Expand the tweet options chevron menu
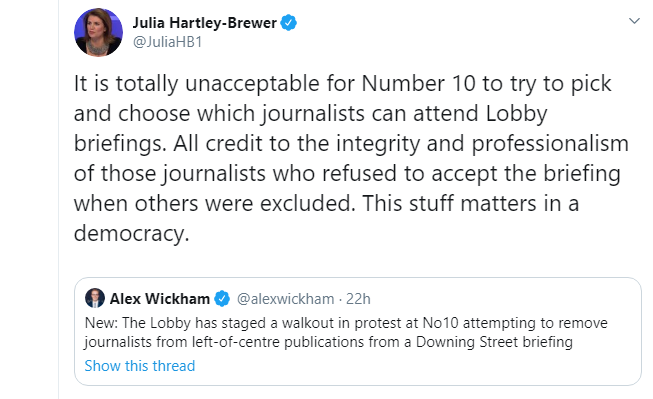653x399 pixels. (x=634, y=20)
